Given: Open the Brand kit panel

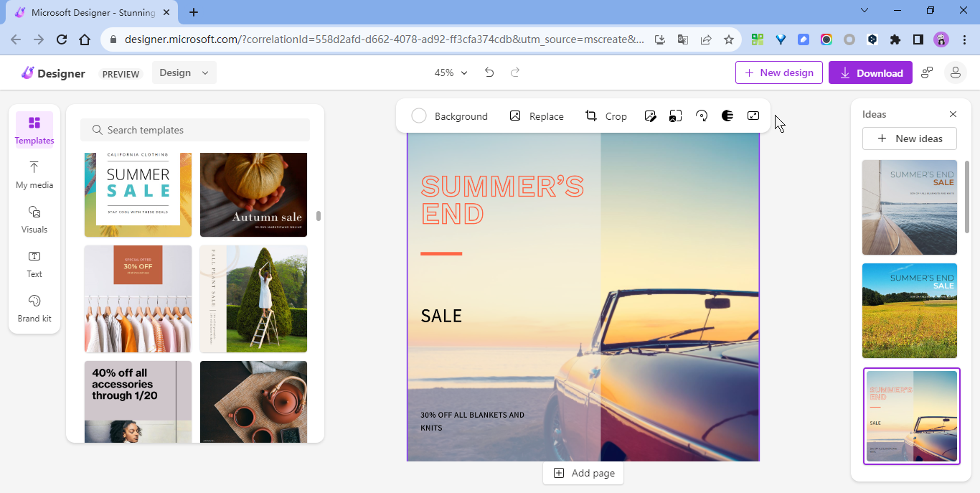Looking at the screenshot, I should click(34, 308).
